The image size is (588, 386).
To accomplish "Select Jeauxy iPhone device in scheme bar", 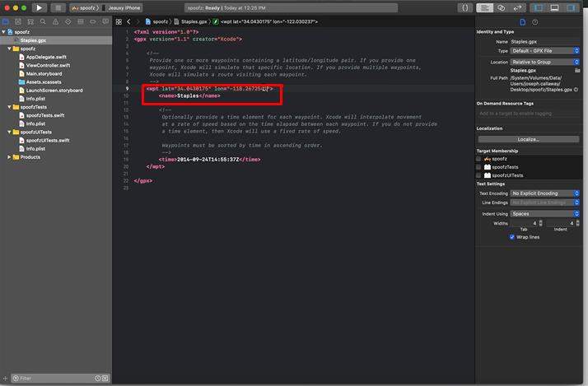I will pos(124,7).
